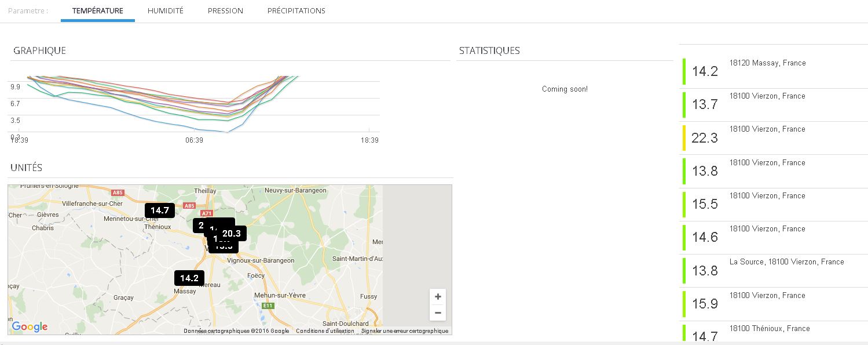Zoom in on the map
The image size is (868, 345).
click(x=438, y=297)
